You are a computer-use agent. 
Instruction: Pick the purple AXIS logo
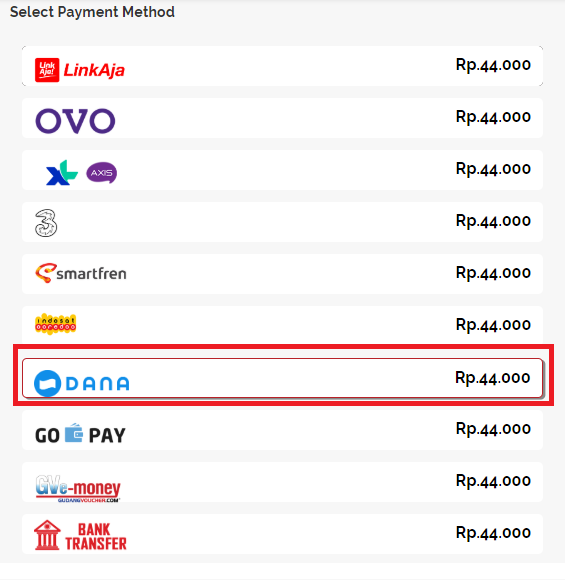tap(101, 173)
